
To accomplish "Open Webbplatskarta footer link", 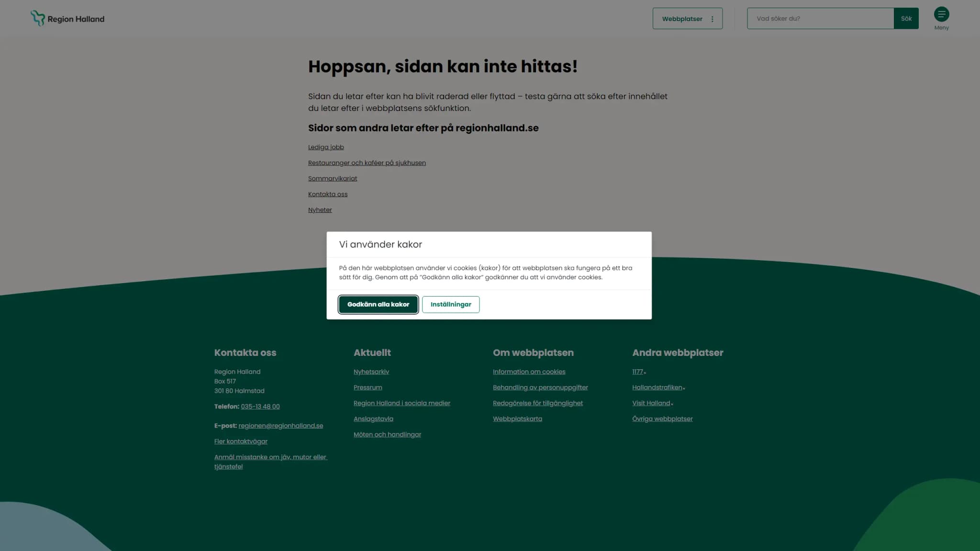I will (517, 419).
